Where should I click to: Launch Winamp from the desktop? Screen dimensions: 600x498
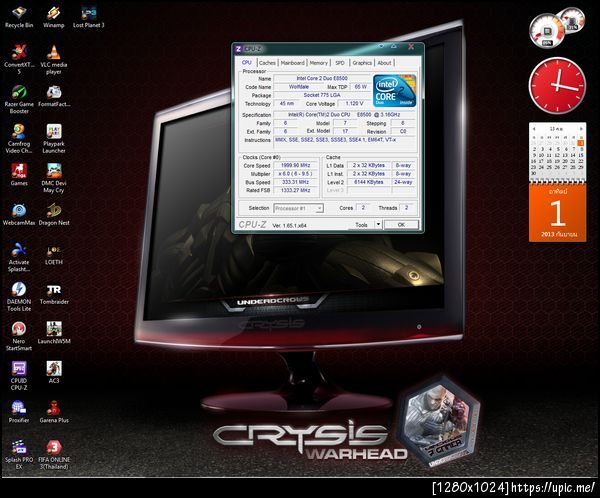pos(53,17)
